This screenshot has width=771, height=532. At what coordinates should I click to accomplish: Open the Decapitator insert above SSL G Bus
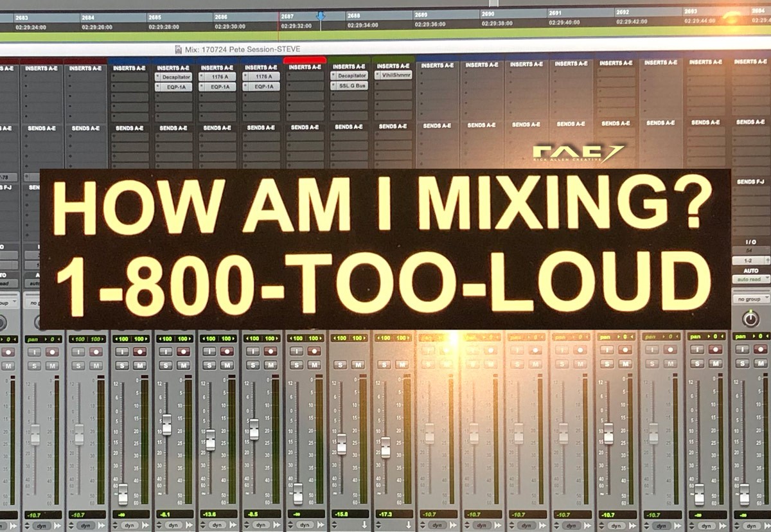[349, 75]
